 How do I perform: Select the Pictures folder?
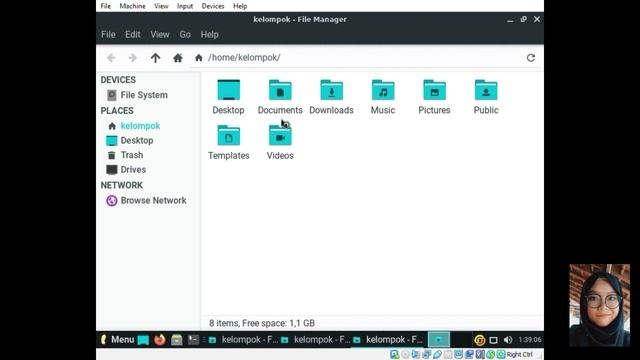point(434,97)
